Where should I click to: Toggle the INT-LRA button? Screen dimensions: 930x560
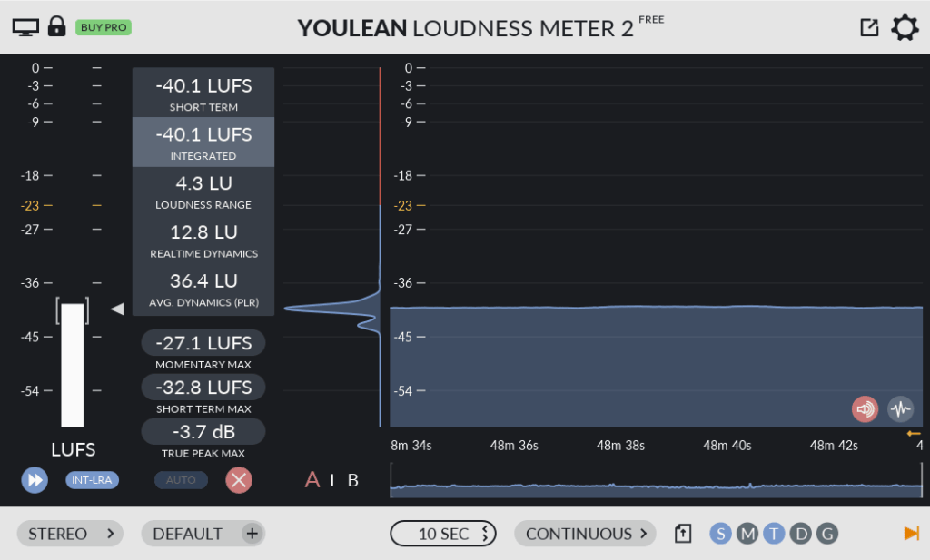click(92, 480)
